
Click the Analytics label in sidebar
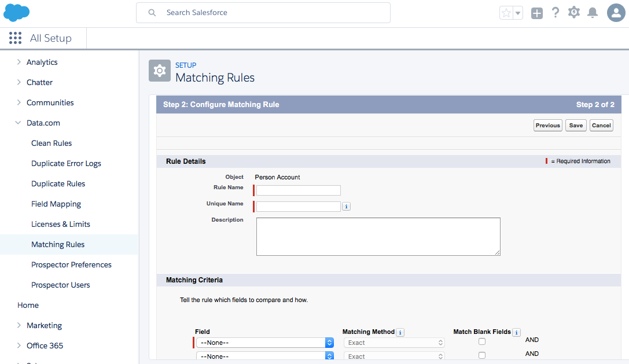point(42,62)
